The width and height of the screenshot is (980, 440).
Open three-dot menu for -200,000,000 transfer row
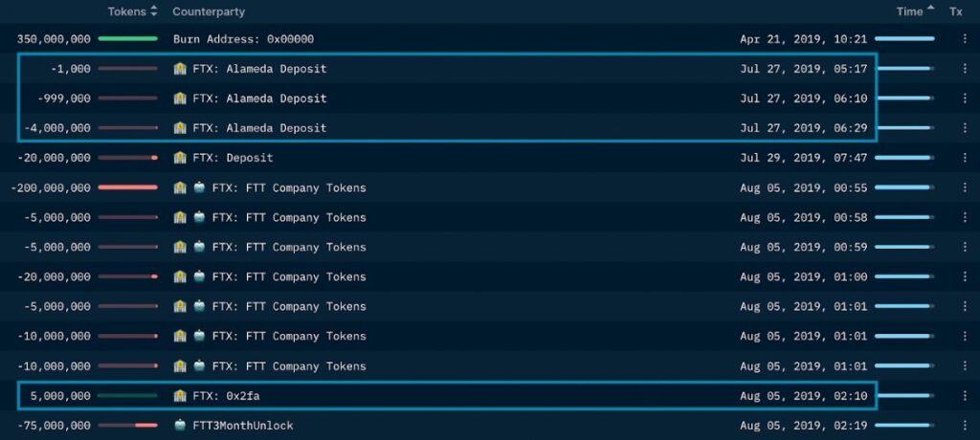pyautogui.click(x=965, y=187)
